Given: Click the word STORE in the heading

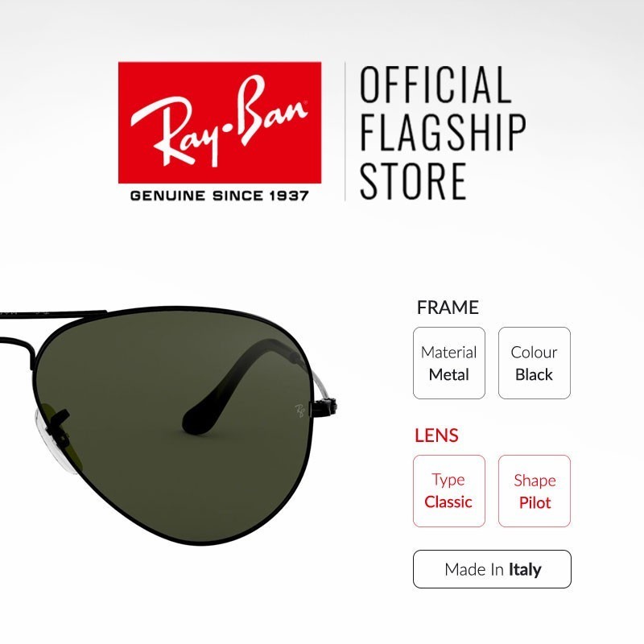Looking at the screenshot, I should [x=413, y=181].
